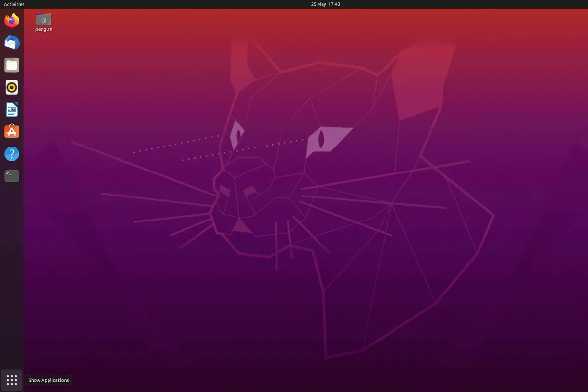Open Firefox from the dock
588x392 pixels.
12,21
